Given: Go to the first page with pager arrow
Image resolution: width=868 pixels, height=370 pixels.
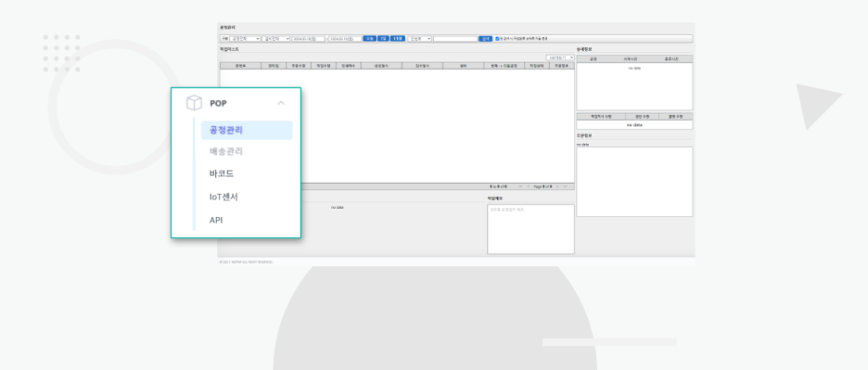Looking at the screenshot, I should click(520, 186).
